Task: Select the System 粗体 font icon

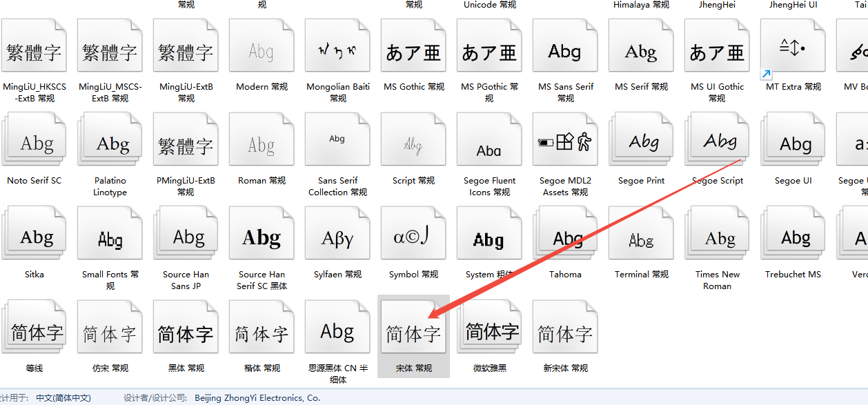Action: coord(490,233)
